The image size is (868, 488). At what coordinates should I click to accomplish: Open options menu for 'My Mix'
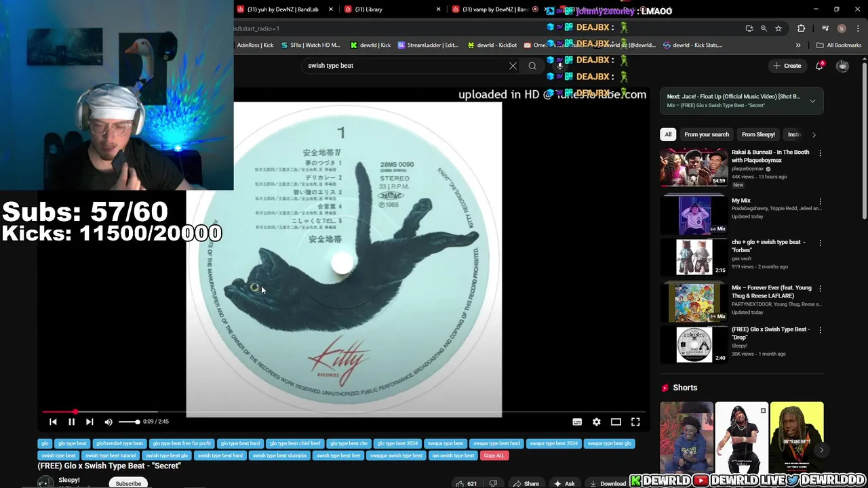click(820, 202)
